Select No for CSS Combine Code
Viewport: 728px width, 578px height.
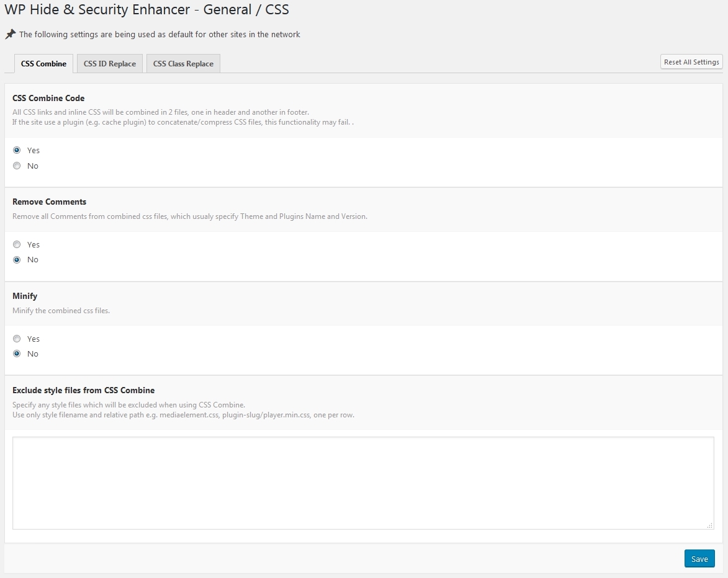(17, 166)
